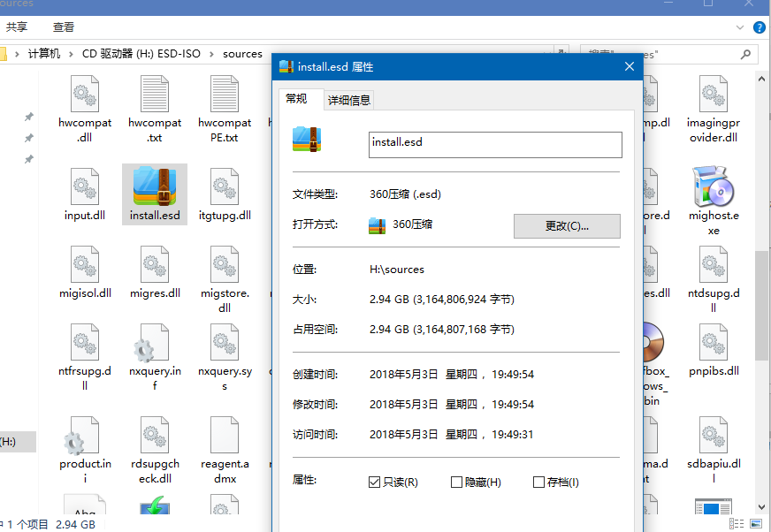This screenshot has height=532, width=771.
Task: Select the migstore.dll file icon
Action: (225, 264)
